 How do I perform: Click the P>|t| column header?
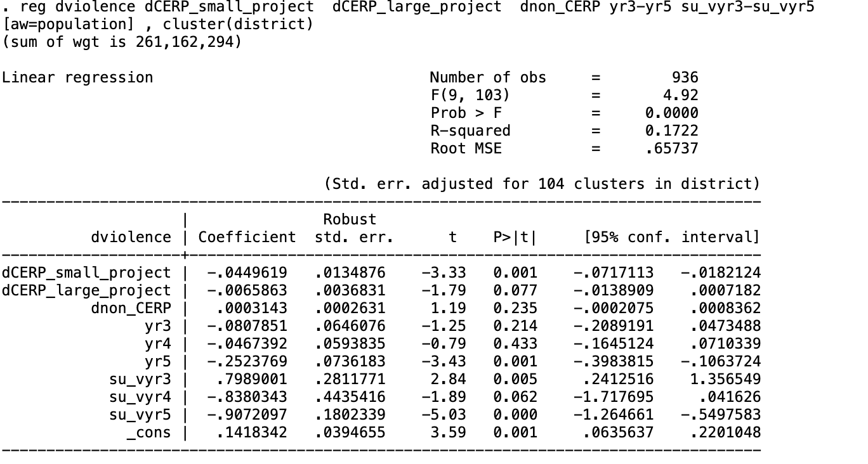(515, 237)
